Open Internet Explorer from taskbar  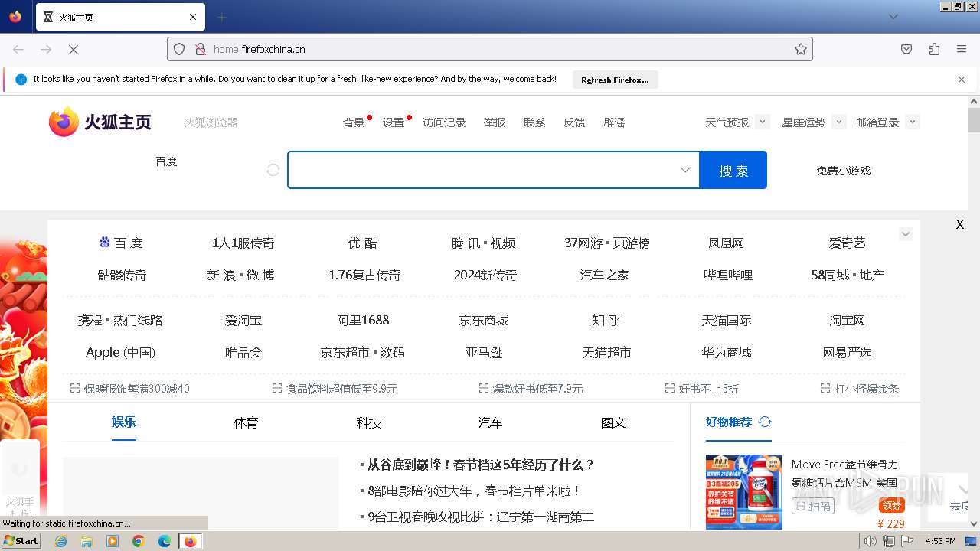coord(60,541)
